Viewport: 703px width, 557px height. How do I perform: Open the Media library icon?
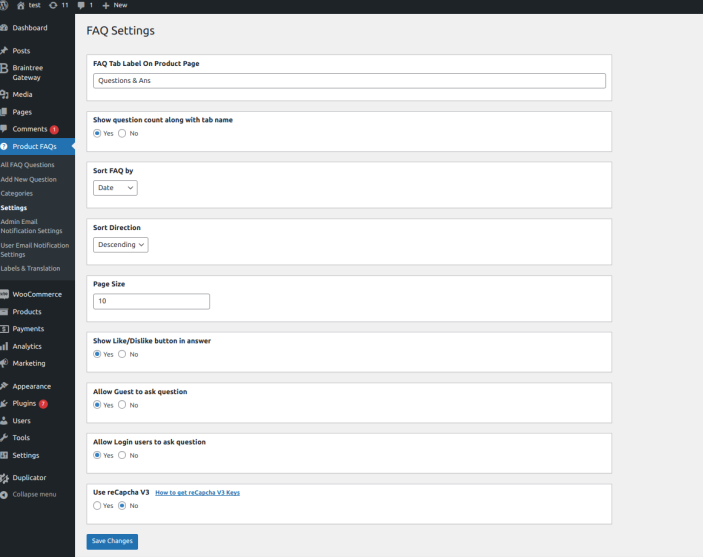pyautogui.click(x=5, y=94)
